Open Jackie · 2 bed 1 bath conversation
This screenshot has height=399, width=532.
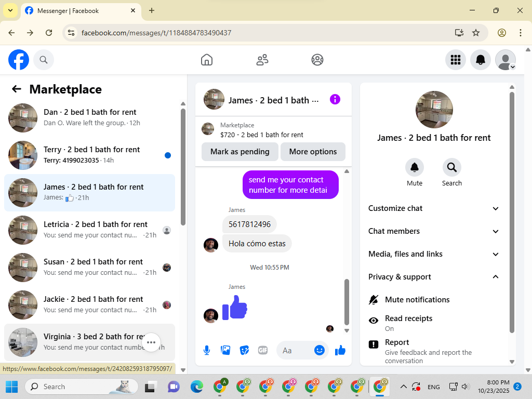tap(89, 304)
